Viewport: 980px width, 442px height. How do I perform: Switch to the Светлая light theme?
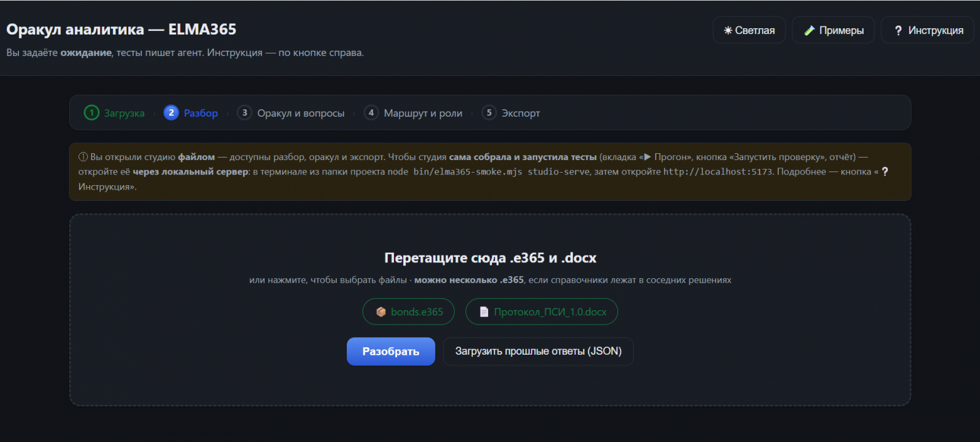[749, 30]
